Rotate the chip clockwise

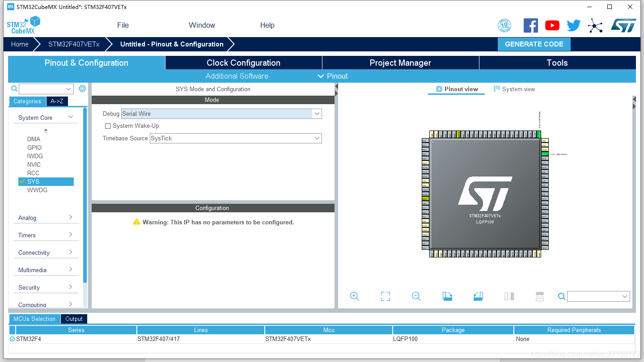pyautogui.click(x=447, y=296)
